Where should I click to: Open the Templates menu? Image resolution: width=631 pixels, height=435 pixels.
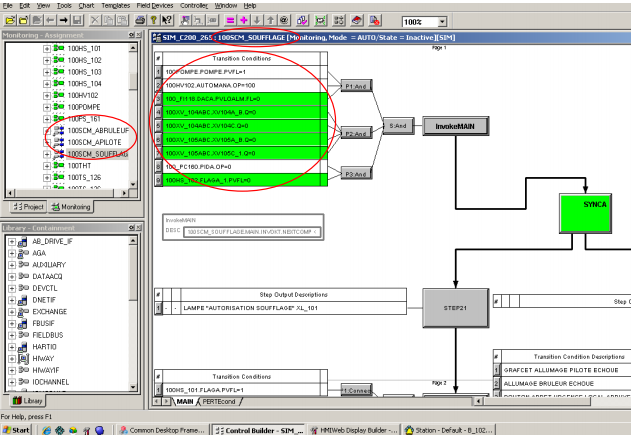point(115,6)
